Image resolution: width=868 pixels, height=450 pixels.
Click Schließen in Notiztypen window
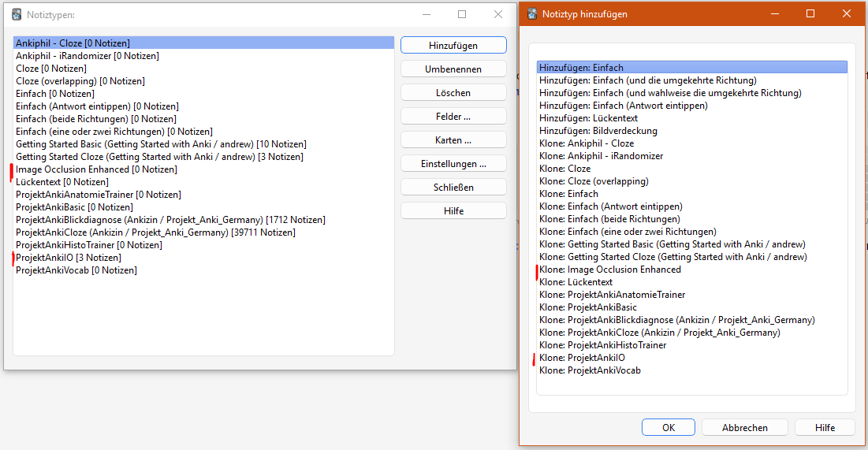click(453, 188)
